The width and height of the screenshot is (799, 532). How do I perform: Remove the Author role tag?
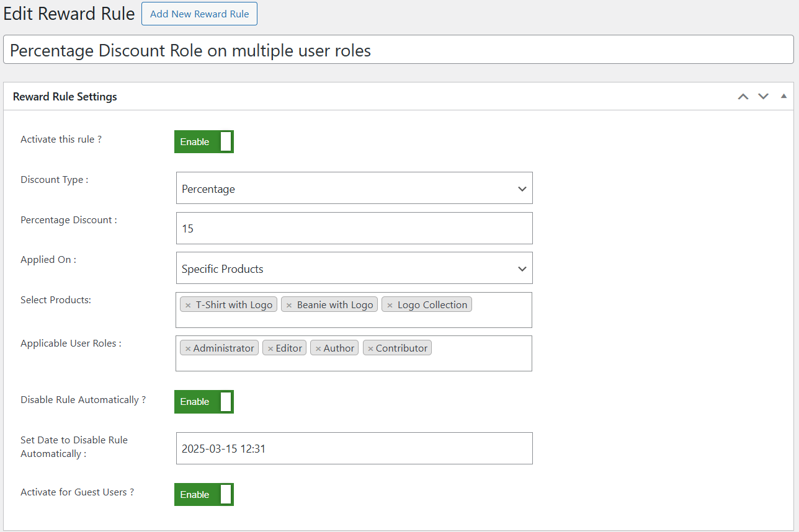click(318, 347)
